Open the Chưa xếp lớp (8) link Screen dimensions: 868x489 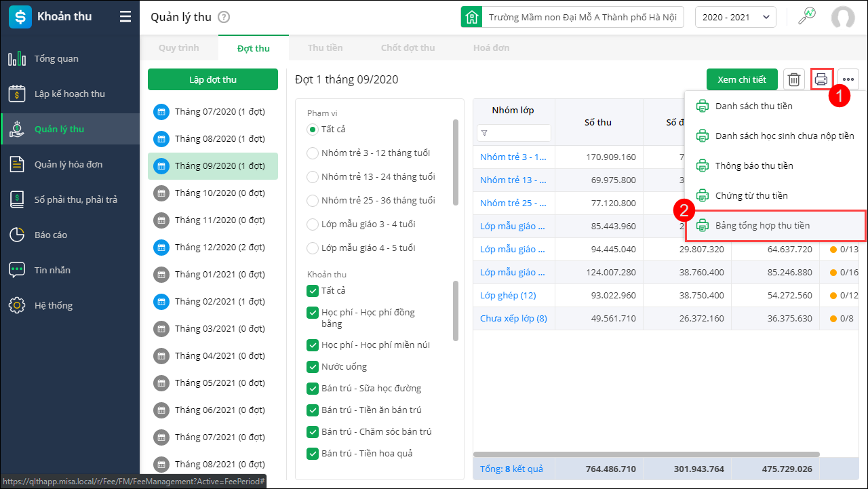(513, 319)
